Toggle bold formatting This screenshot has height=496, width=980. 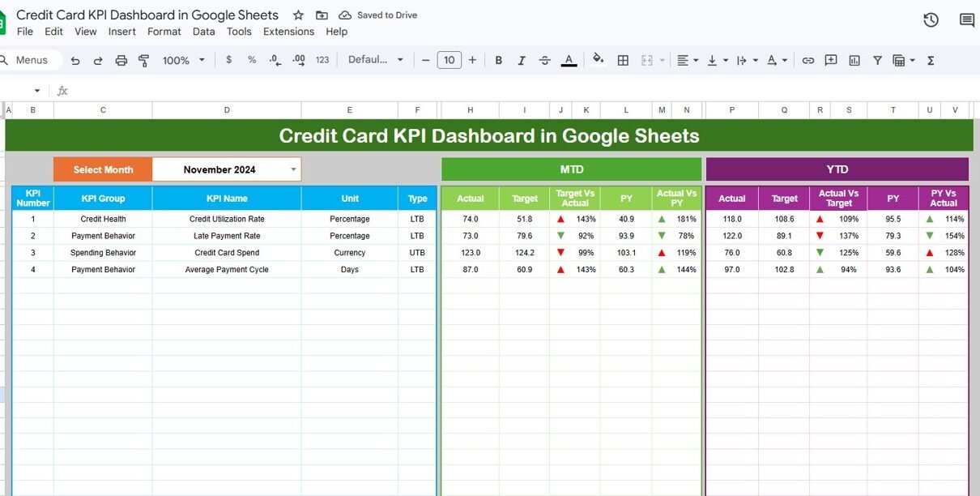[x=499, y=60]
